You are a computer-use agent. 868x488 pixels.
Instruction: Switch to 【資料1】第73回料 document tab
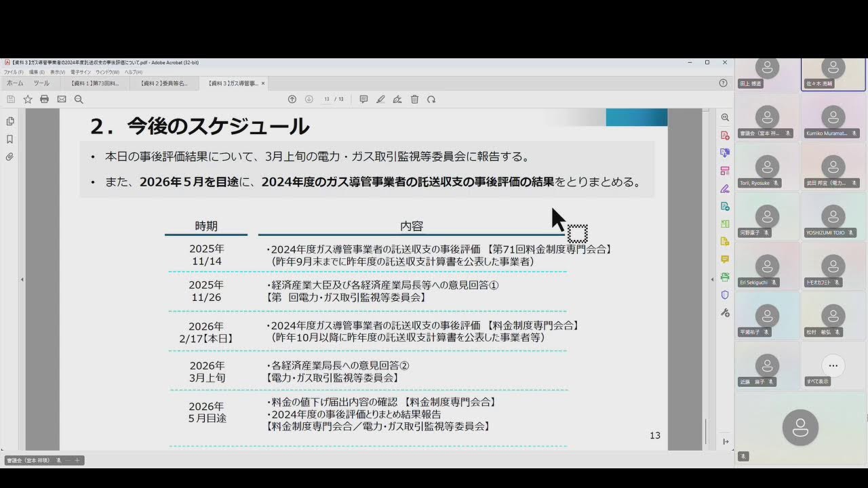[x=95, y=83]
